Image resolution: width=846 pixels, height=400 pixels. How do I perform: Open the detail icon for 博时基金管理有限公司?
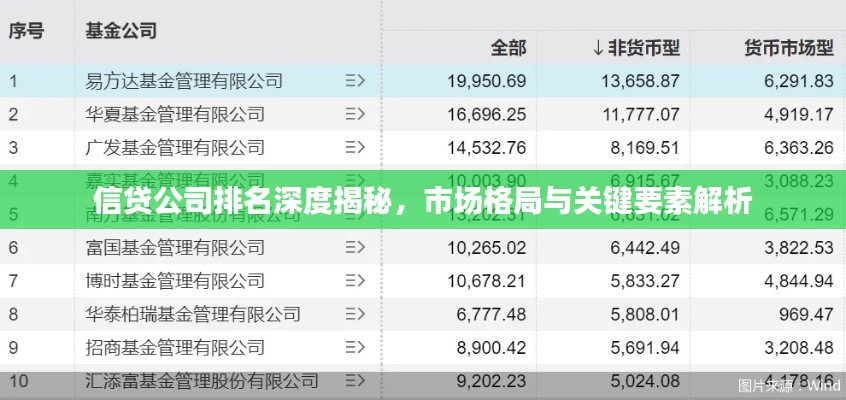[354, 281]
